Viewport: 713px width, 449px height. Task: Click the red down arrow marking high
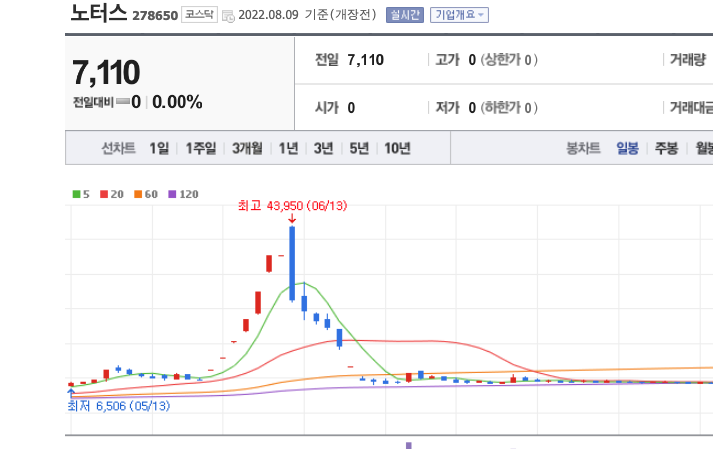292,219
